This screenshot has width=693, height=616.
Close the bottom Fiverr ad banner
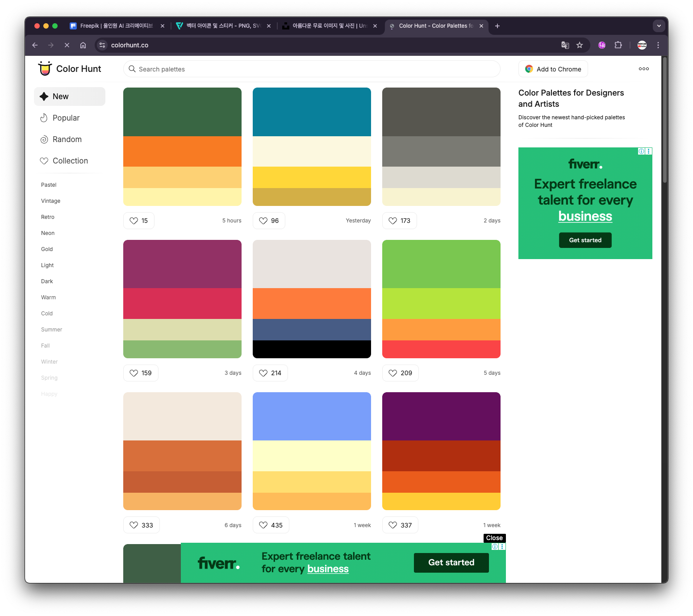[494, 538]
